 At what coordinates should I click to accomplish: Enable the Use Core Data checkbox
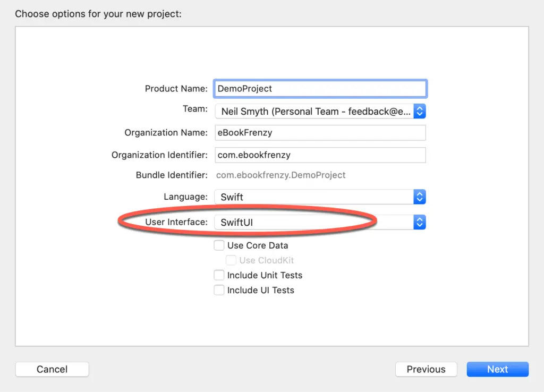tap(219, 245)
